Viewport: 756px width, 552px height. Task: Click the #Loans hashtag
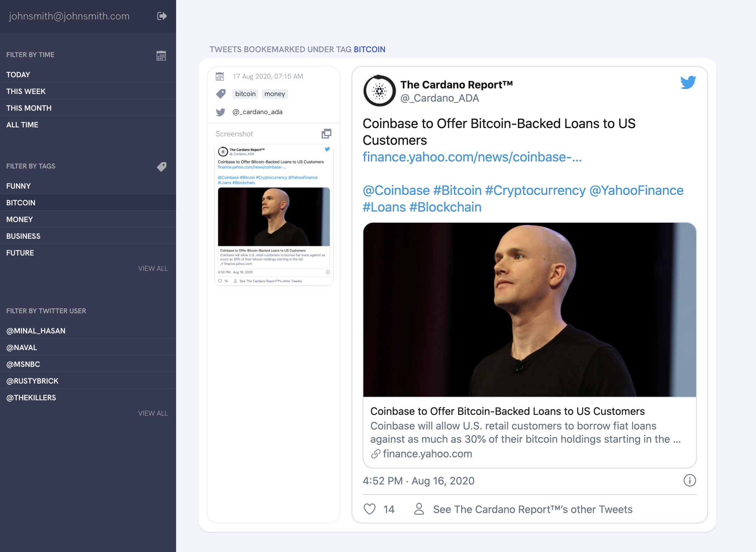click(x=384, y=207)
